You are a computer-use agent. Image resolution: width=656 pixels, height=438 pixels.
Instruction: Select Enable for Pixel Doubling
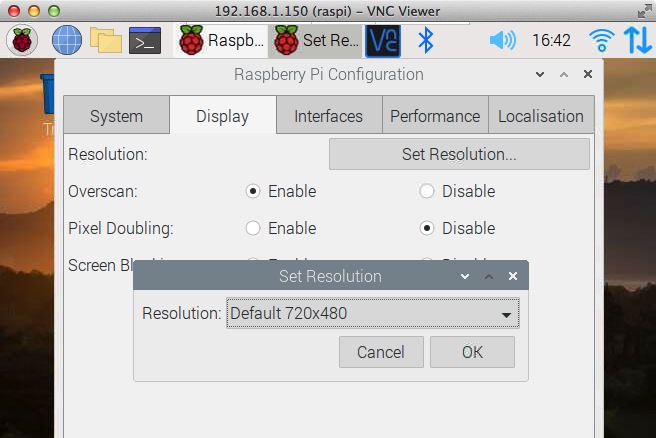coord(253,228)
